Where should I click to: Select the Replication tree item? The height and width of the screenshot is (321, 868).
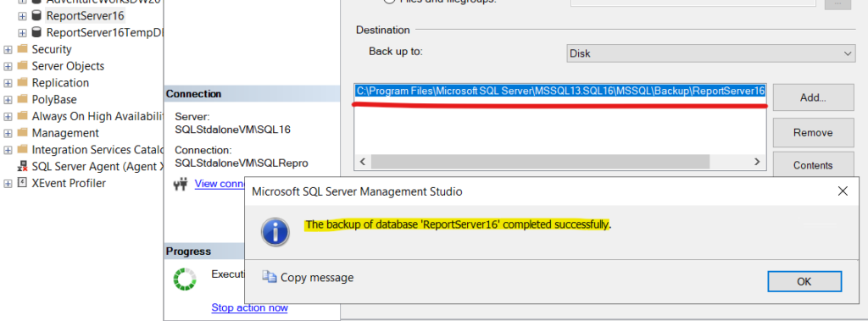(60, 82)
